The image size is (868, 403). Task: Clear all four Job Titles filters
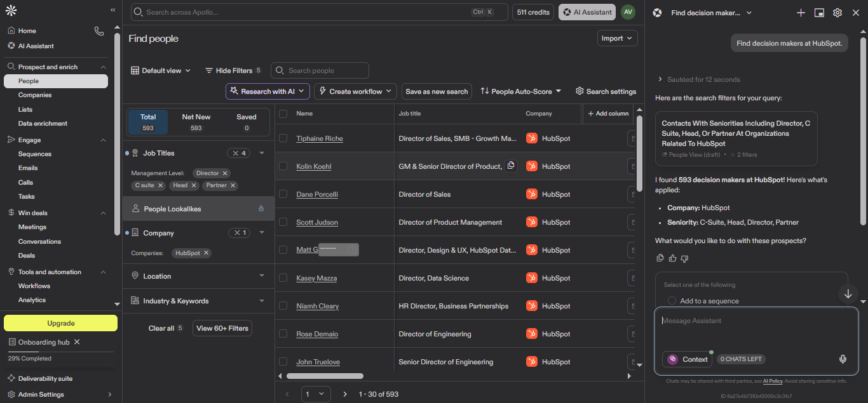pos(240,153)
